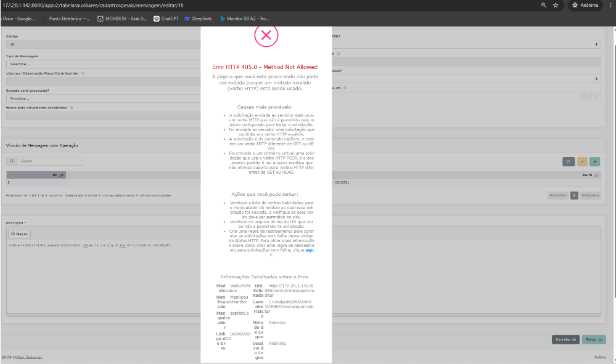Open the fiscal? dropdown on the right
Viewport: 616px width, 364px height.
click(x=466, y=79)
